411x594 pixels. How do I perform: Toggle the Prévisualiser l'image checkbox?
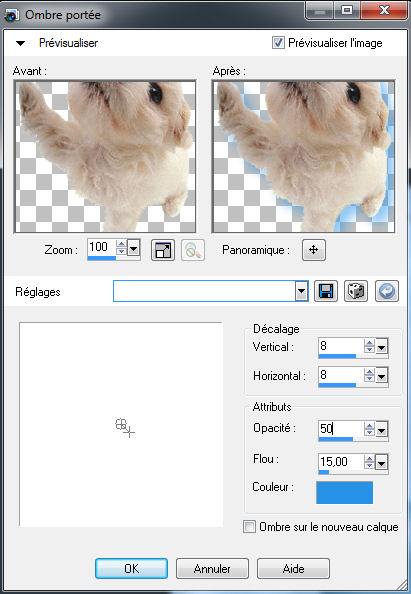[x=278, y=42]
